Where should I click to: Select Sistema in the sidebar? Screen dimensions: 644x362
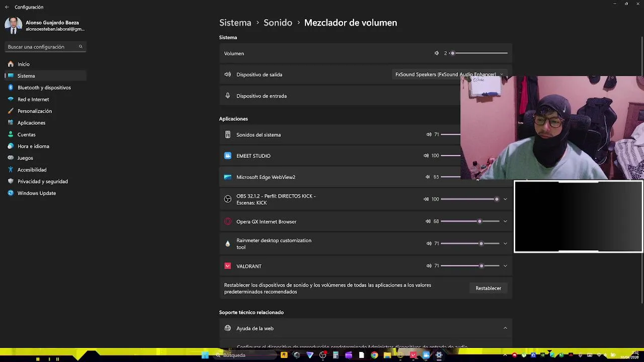pos(45,76)
